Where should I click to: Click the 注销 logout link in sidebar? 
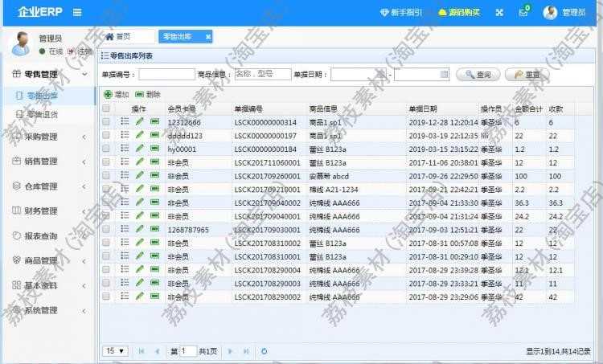80,51
